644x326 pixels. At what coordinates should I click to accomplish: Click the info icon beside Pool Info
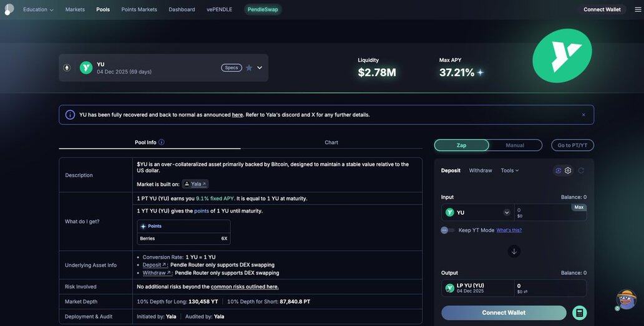(x=162, y=142)
